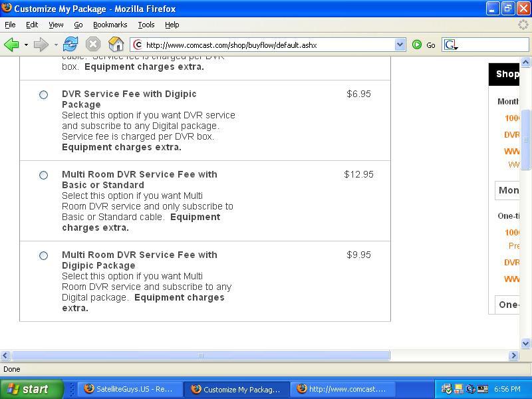532x399 pixels.
Task: Click the globe system tray icon
Action: (470, 389)
